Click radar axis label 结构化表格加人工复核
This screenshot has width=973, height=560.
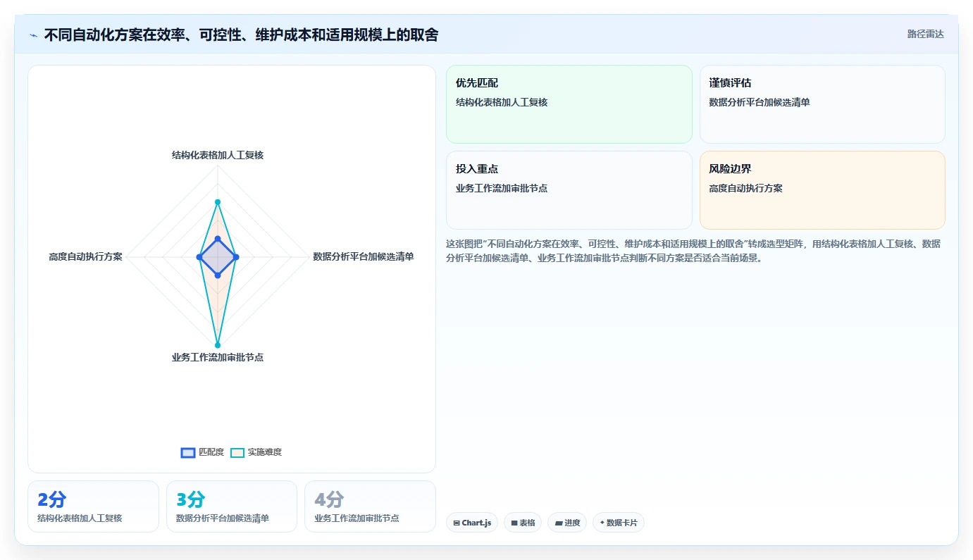pos(218,155)
